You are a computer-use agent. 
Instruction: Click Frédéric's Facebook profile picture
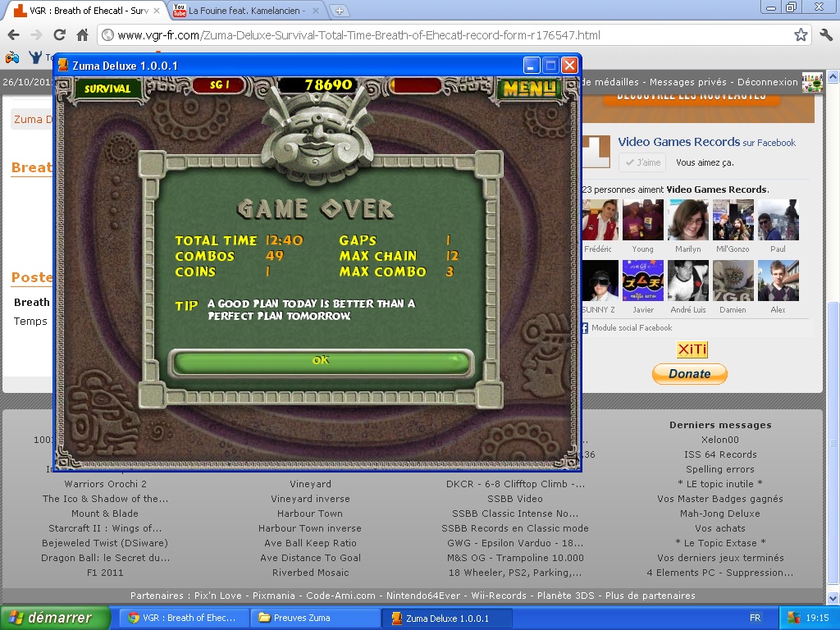598,220
